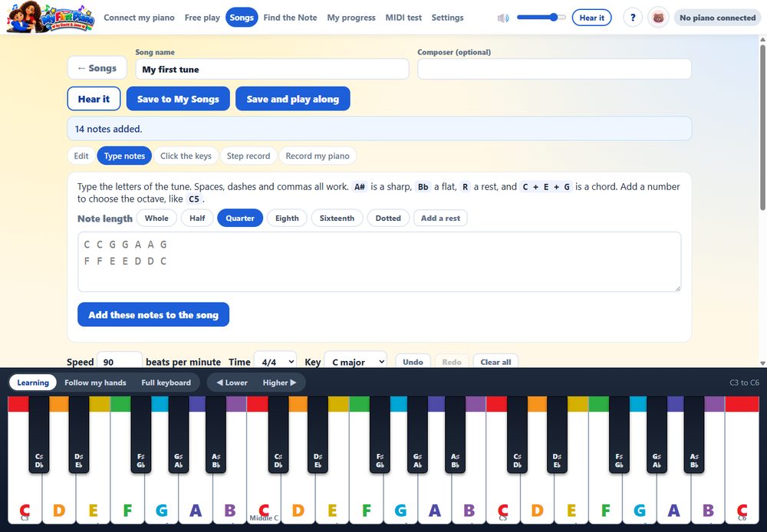Open Connect my piano page
767x532 pixels.
[139, 18]
